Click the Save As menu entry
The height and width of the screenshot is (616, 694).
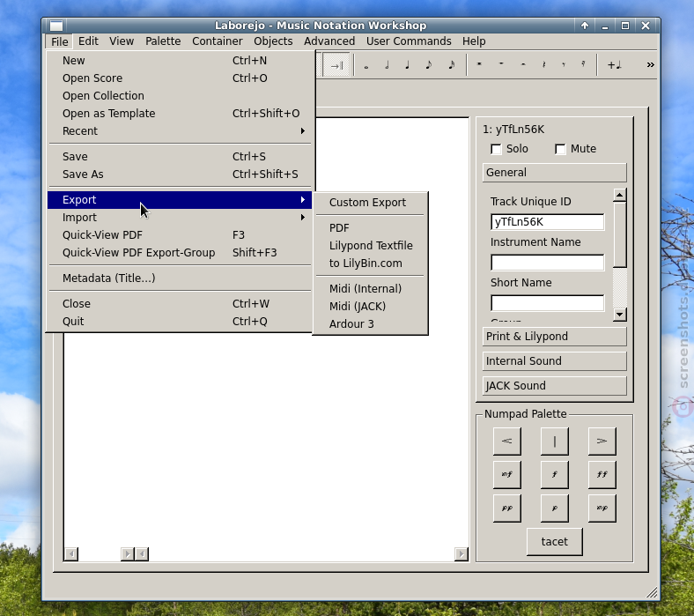point(180,174)
